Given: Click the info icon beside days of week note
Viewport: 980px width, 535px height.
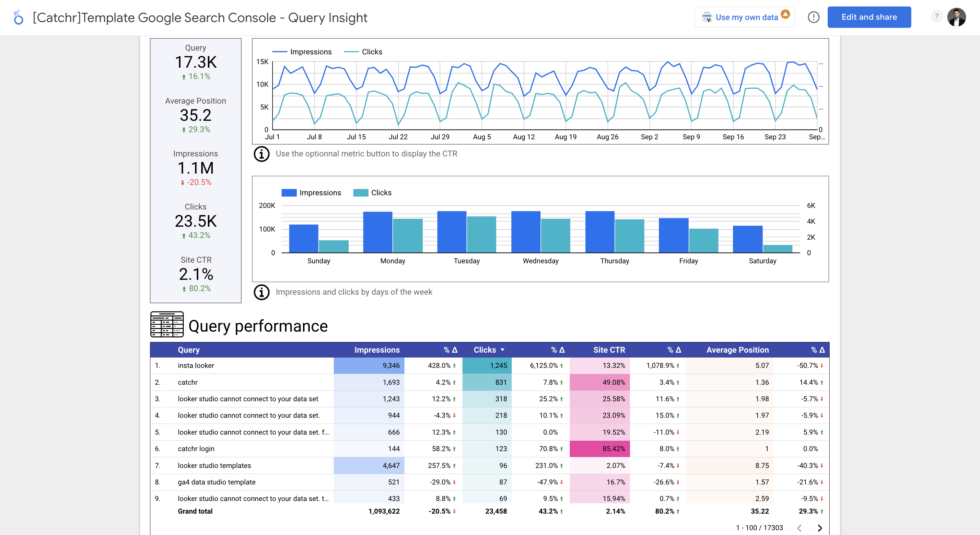Looking at the screenshot, I should pos(261,292).
